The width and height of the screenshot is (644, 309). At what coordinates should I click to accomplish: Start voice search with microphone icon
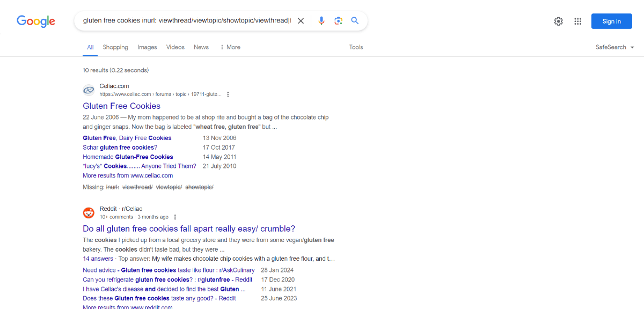click(321, 21)
